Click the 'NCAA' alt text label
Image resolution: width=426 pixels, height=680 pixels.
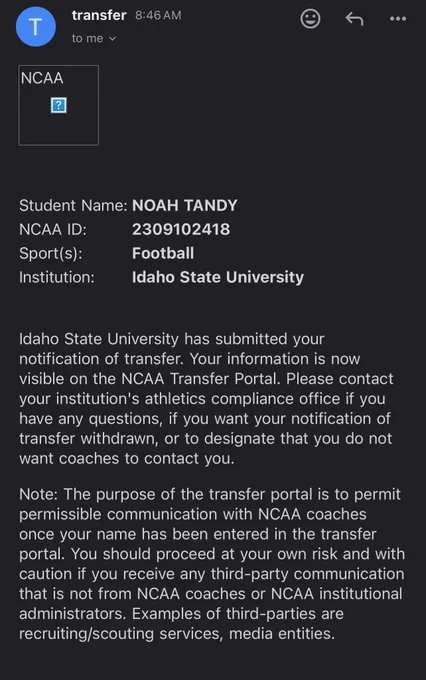coord(42,78)
